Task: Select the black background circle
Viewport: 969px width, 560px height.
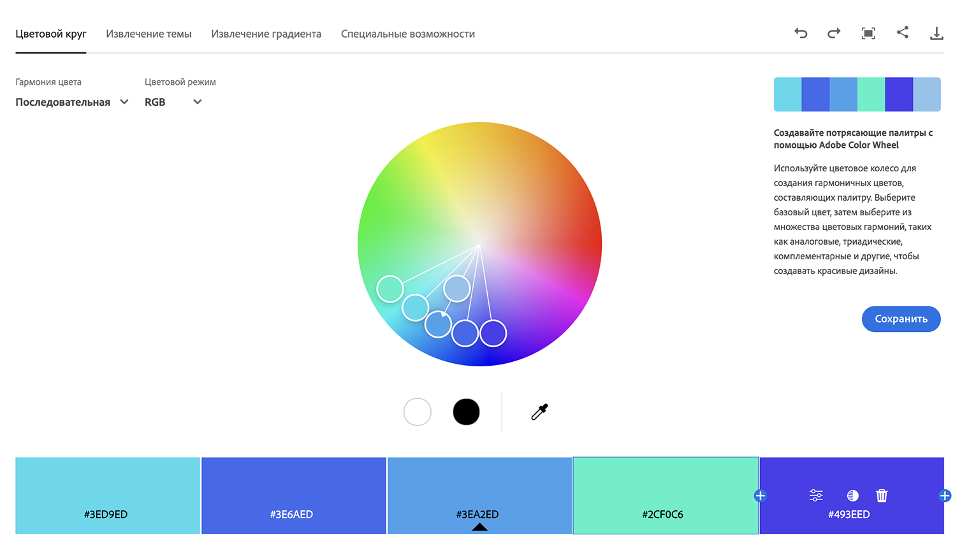Action: tap(466, 412)
